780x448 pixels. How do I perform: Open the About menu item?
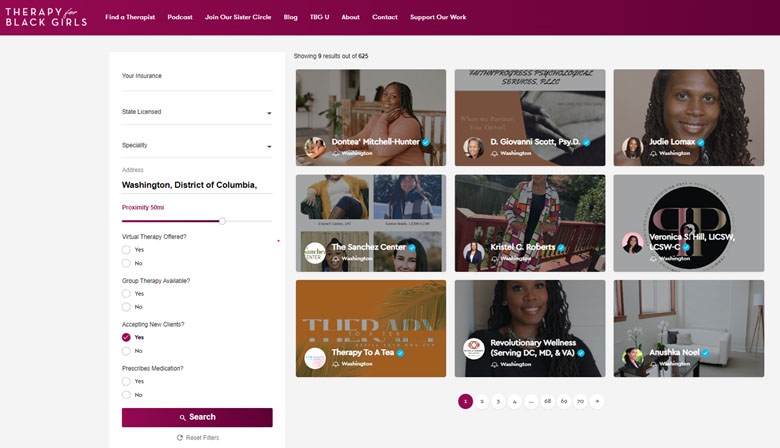[350, 17]
